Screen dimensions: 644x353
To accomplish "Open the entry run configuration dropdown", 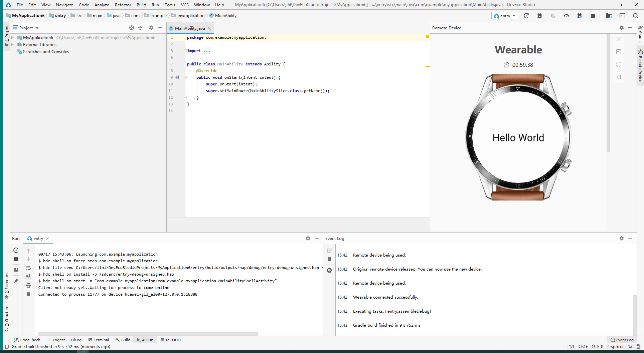I will tap(505, 16).
